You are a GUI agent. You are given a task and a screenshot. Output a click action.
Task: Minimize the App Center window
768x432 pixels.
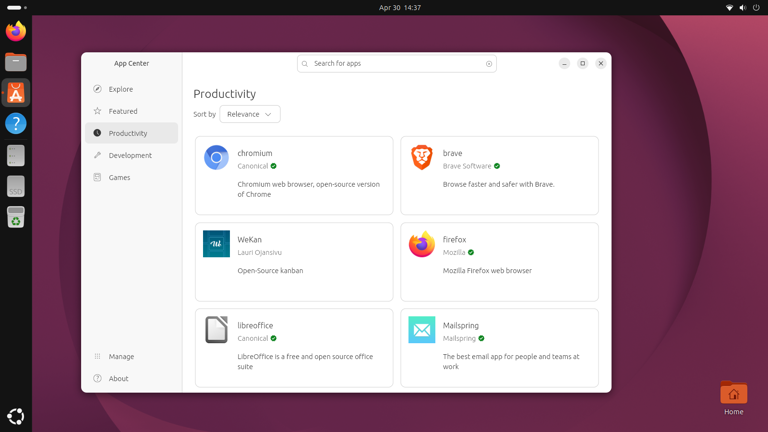pos(564,64)
